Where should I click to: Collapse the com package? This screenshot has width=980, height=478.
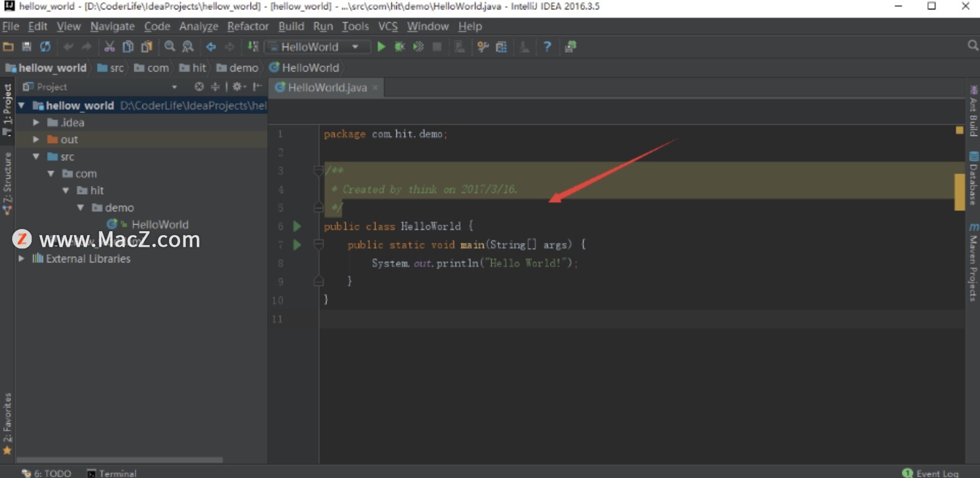point(51,174)
